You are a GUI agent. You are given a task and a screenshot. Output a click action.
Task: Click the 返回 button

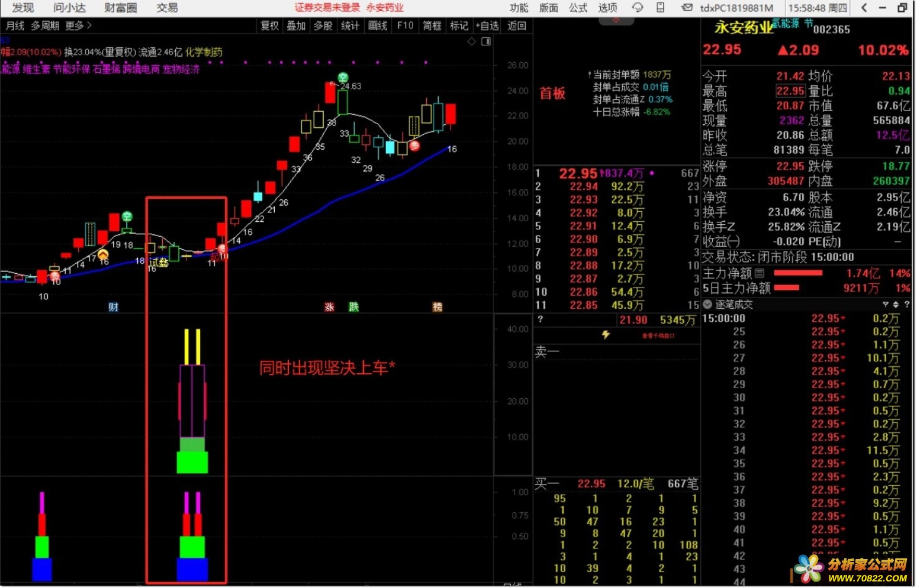pos(517,25)
